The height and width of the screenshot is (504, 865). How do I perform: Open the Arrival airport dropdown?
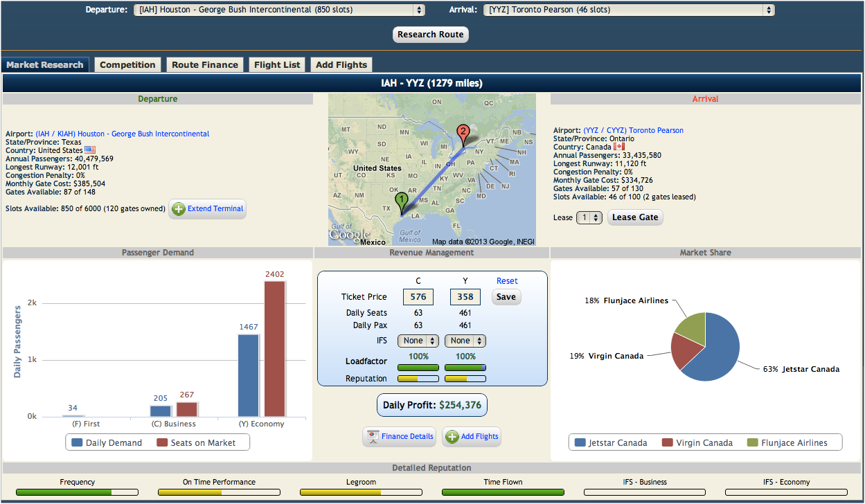pos(629,10)
